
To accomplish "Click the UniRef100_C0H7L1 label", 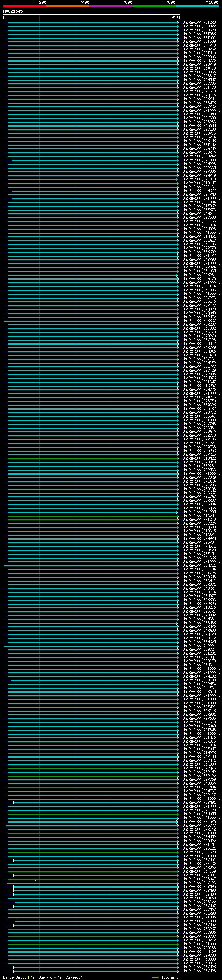I will tap(199, 565).
